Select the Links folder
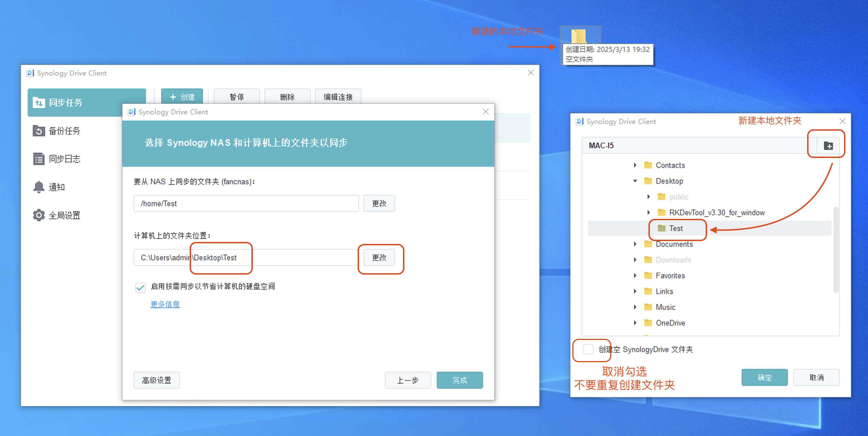 coord(664,291)
